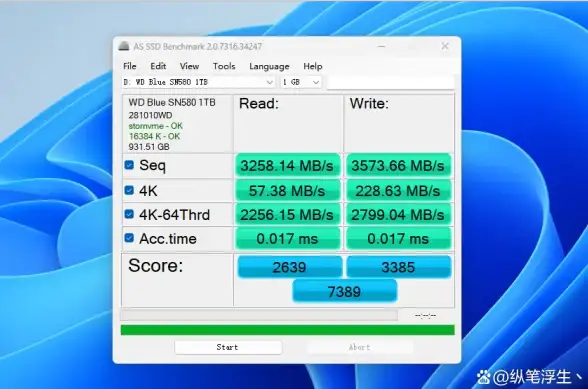Open the Edit menu
588x389 pixels.
[158, 66]
